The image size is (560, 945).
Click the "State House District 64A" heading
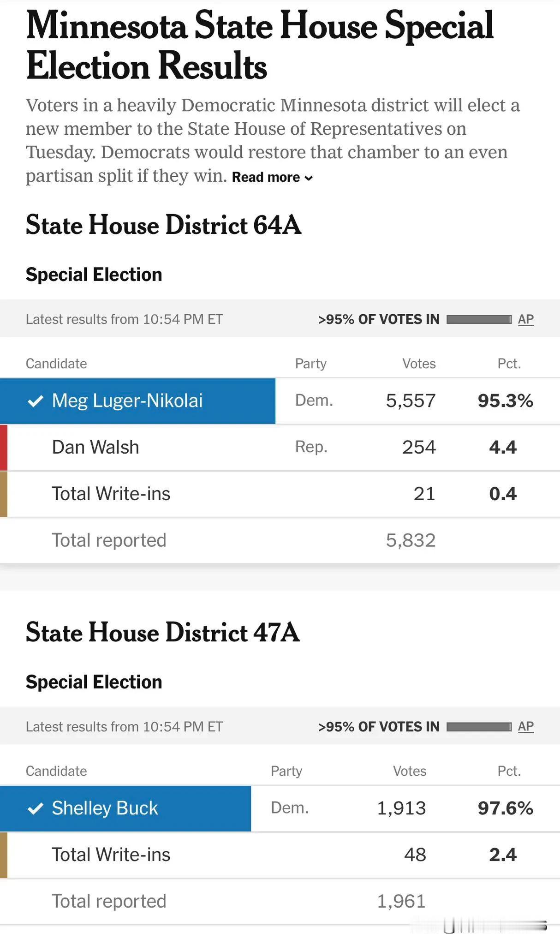pyautogui.click(x=163, y=225)
